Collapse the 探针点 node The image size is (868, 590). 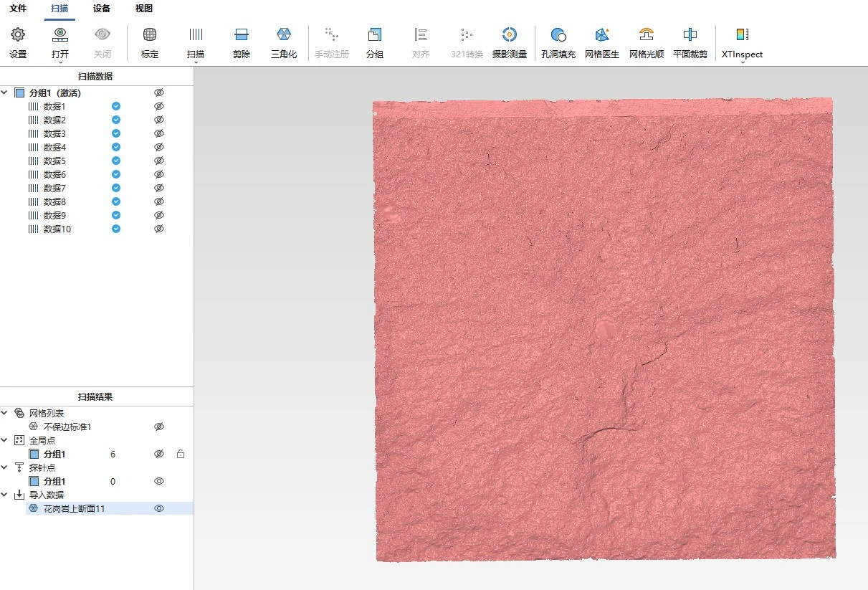[6, 467]
